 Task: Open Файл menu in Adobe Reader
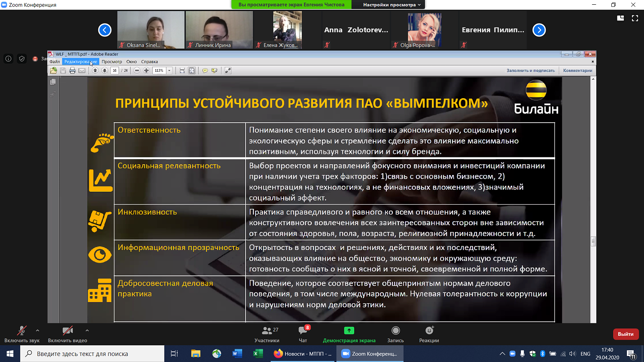pyautogui.click(x=55, y=62)
